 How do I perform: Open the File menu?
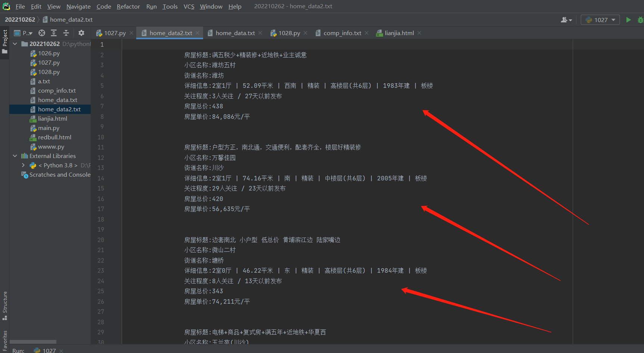tap(20, 6)
